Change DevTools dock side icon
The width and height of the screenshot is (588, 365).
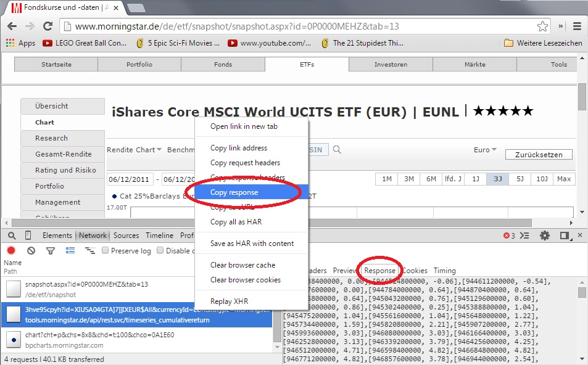point(565,236)
